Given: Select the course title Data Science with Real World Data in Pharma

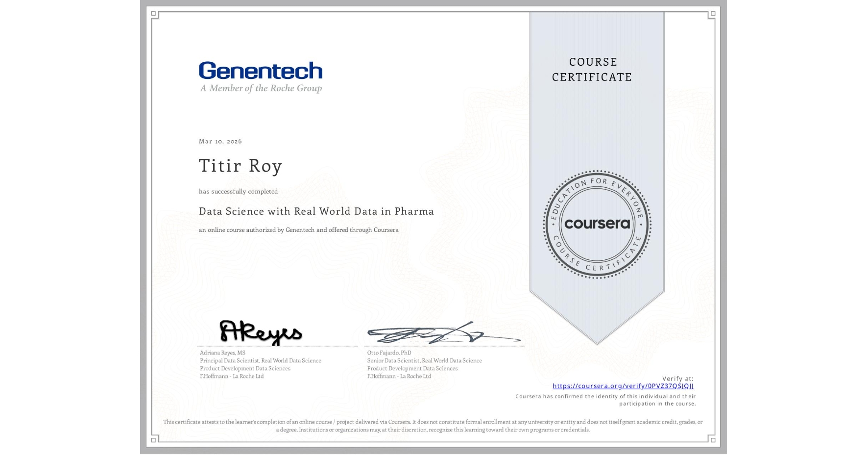Looking at the screenshot, I should click(316, 211).
